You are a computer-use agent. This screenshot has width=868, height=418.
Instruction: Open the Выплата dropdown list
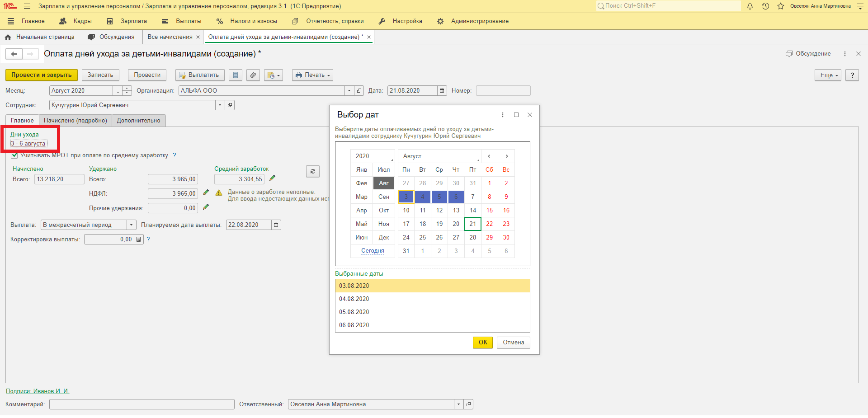coord(132,225)
